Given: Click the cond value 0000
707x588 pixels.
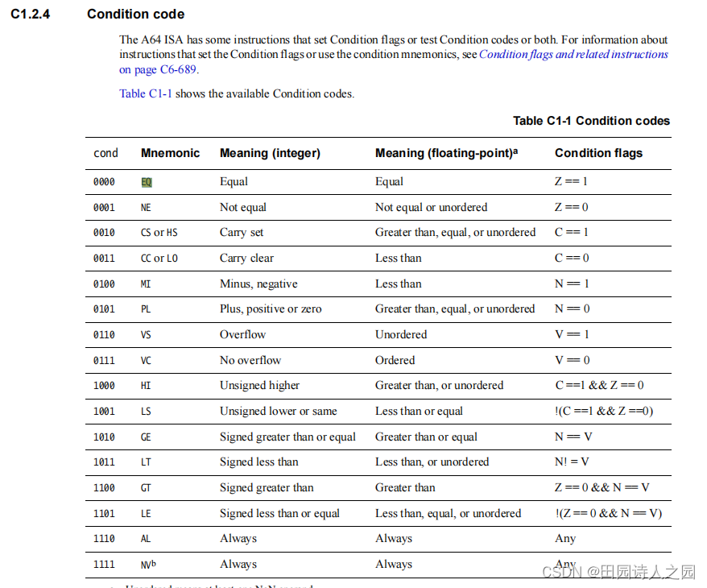Looking at the screenshot, I should coord(104,182).
